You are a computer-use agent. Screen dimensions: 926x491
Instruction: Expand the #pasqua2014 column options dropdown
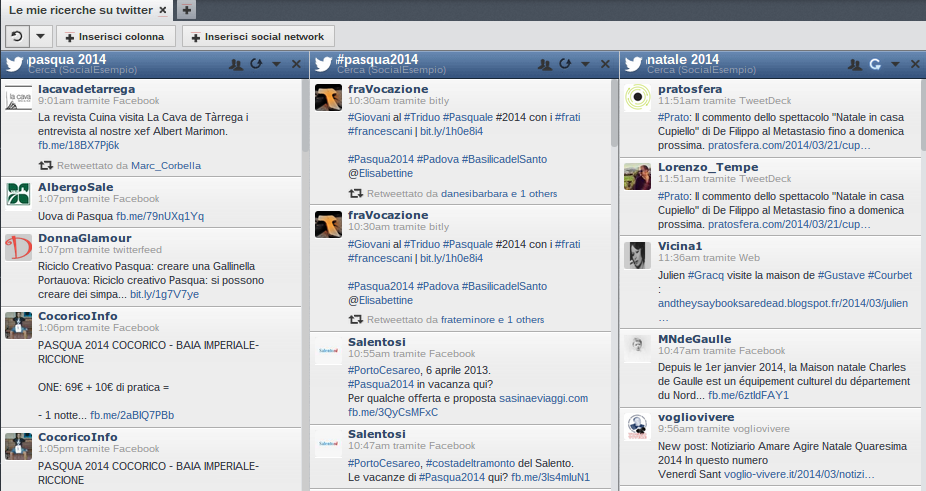click(585, 64)
